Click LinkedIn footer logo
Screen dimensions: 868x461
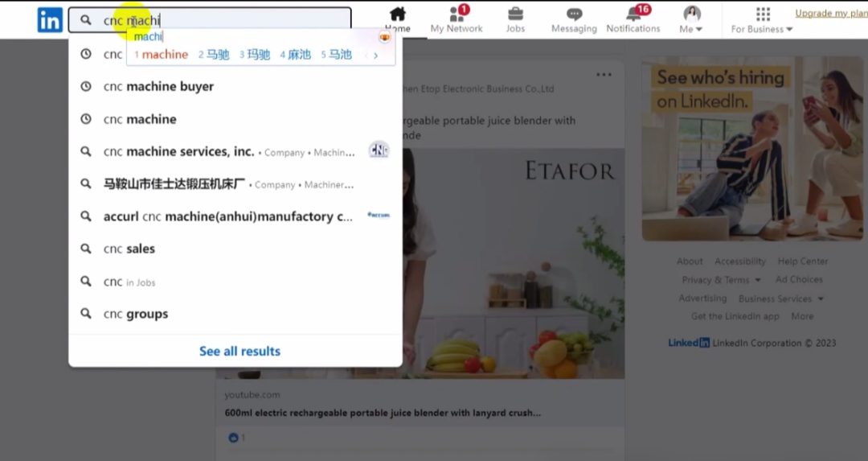[x=689, y=343]
